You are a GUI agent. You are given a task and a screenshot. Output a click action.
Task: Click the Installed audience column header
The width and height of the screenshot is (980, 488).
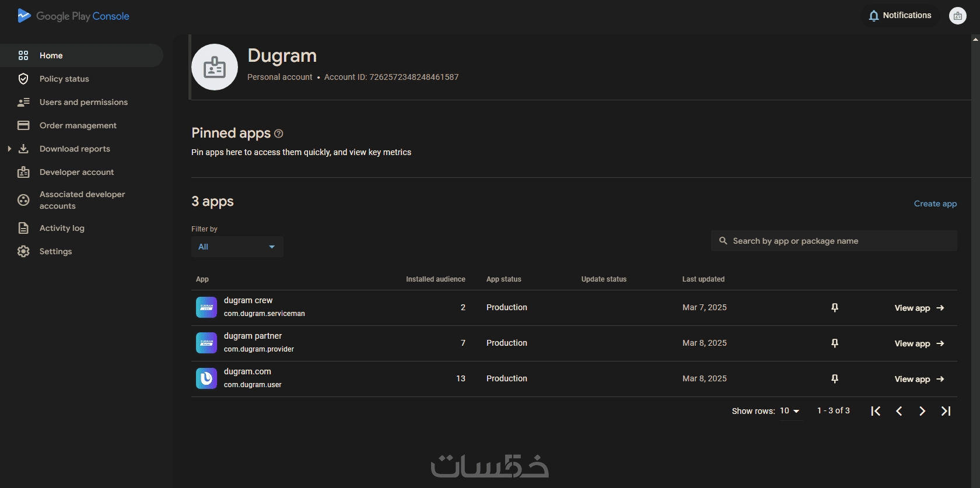436,279
